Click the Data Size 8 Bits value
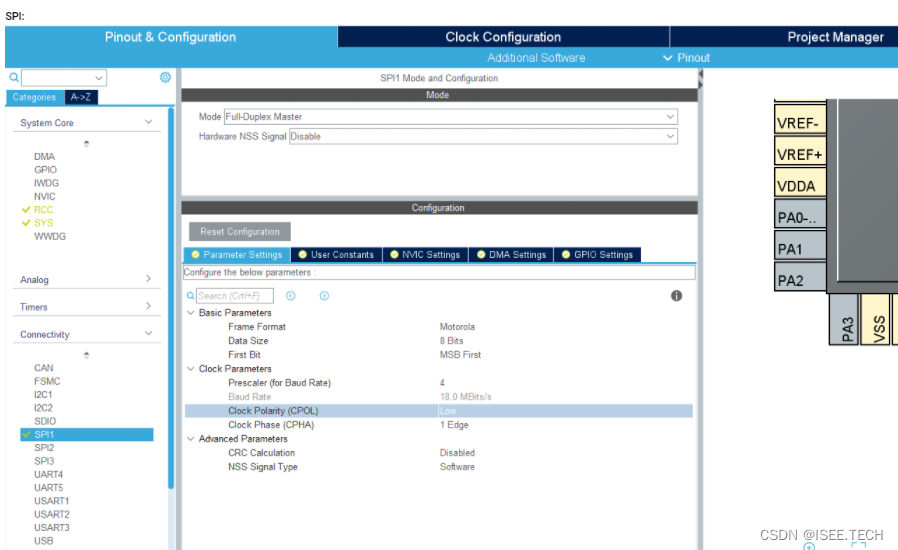 [451, 341]
